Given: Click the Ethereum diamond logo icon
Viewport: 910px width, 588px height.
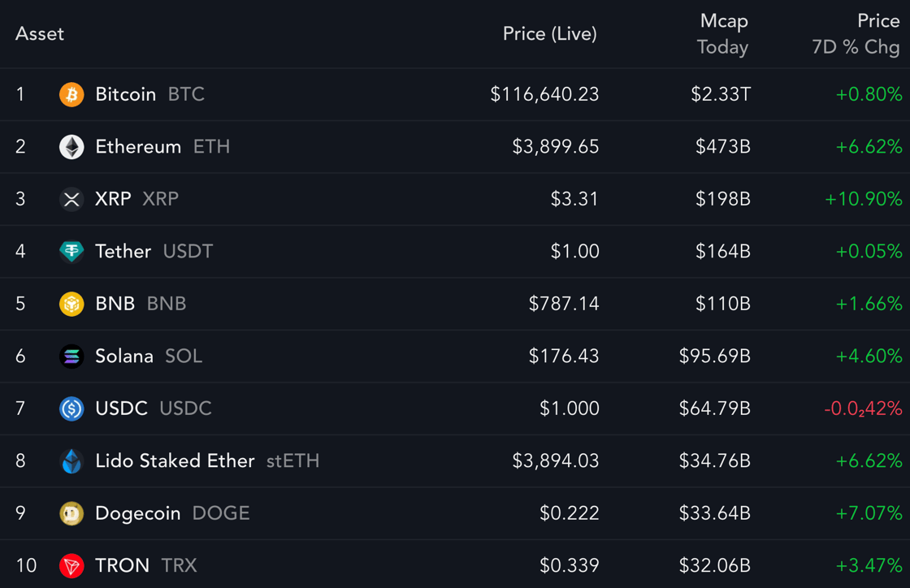Looking at the screenshot, I should (x=71, y=147).
